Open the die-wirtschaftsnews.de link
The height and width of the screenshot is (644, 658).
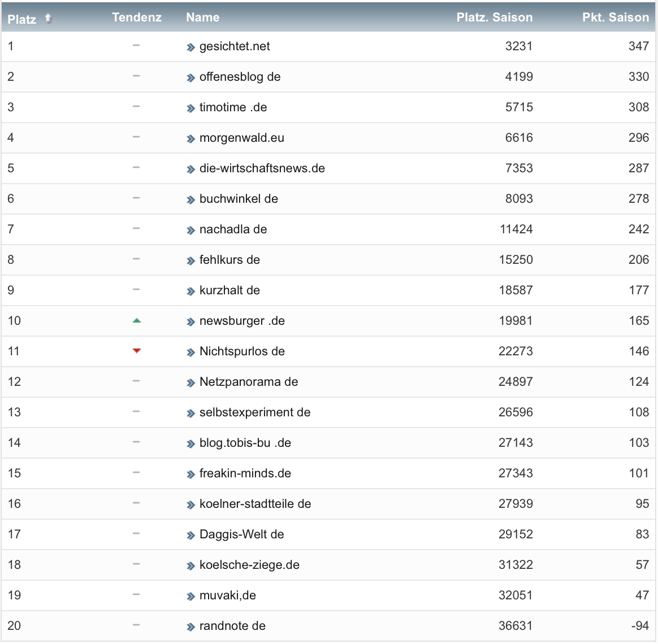[262, 168]
